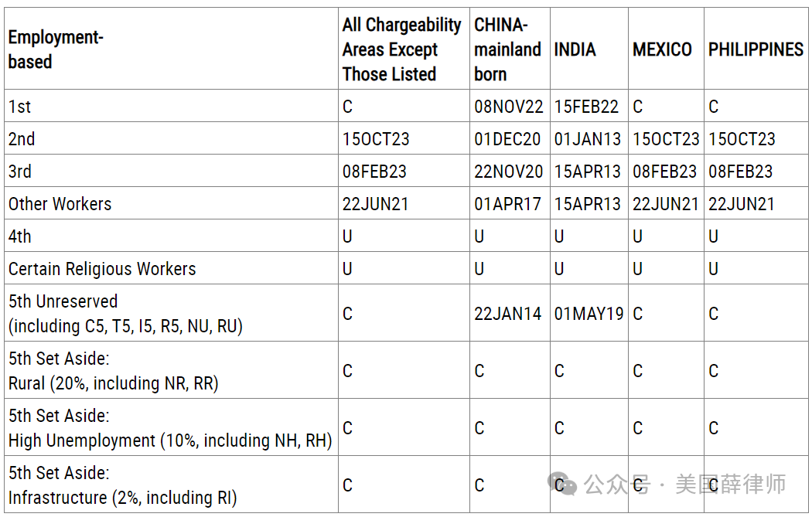Click the 22NOV20 cell in the 3rd row
This screenshot has height=517, width=812.
click(509, 172)
